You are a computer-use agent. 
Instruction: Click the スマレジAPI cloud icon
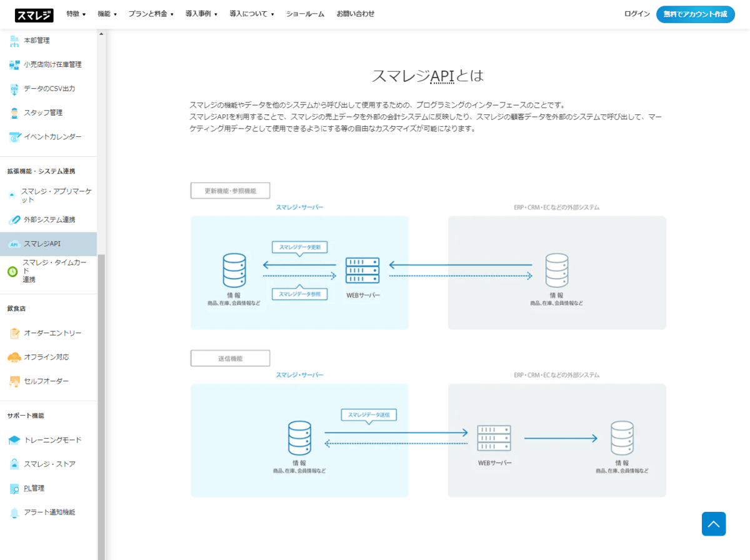pos(14,244)
